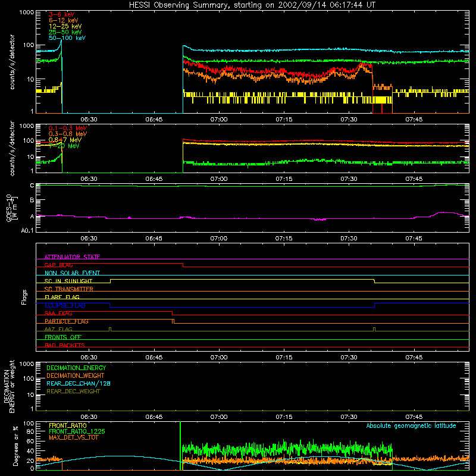Pick the '50-100 keV' legend label
Screen dimensions: 476x476
pos(67,38)
